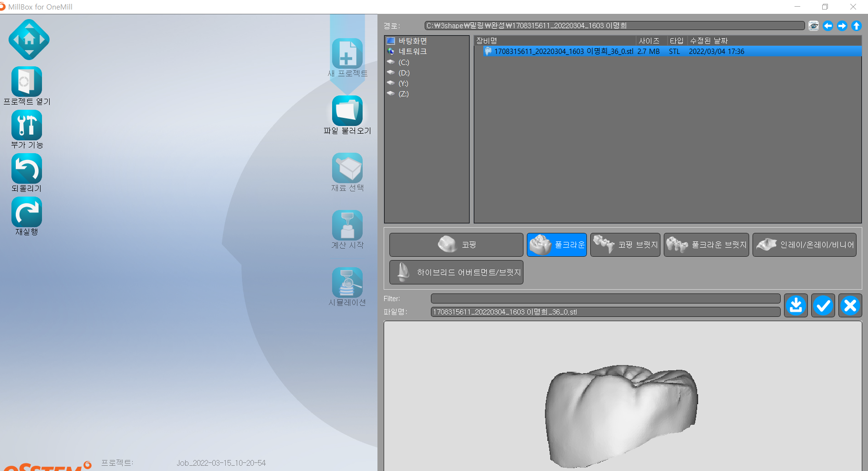Click into the 파일명 filename field

(x=606, y=312)
